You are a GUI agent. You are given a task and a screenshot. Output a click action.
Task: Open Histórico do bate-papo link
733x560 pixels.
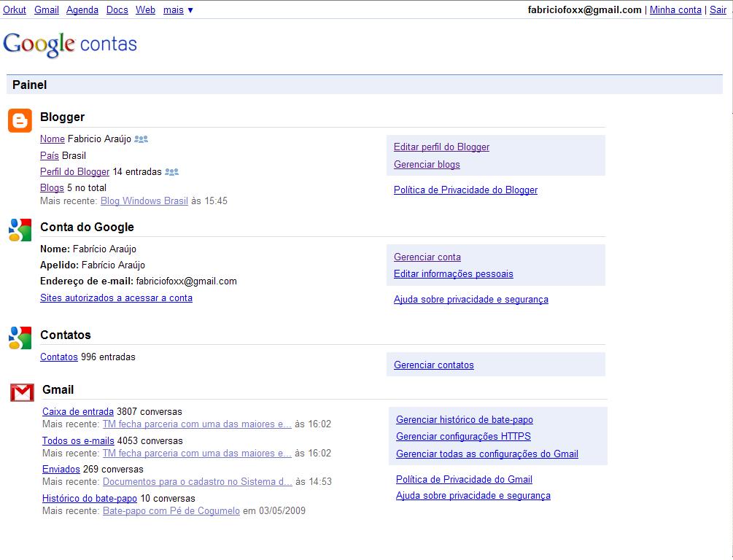[x=90, y=499]
